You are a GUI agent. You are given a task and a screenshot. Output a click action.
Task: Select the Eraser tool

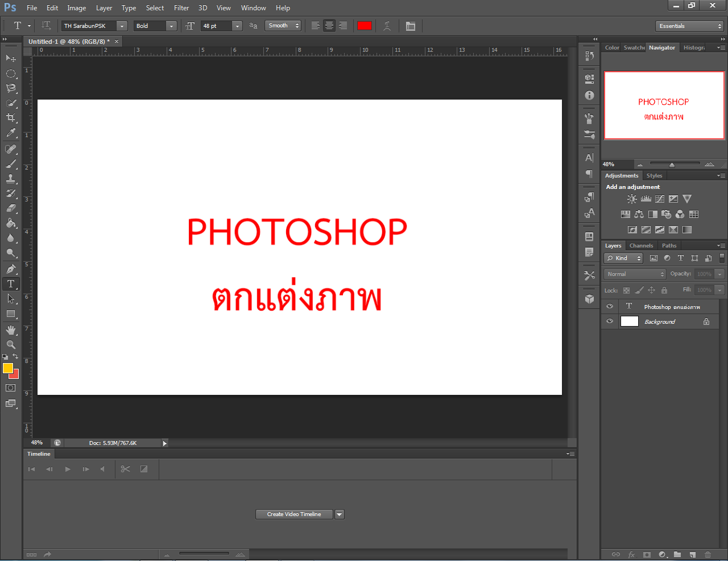point(11,208)
